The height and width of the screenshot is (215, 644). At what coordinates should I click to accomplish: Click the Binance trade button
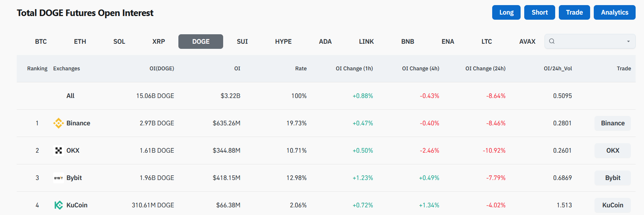(x=612, y=123)
